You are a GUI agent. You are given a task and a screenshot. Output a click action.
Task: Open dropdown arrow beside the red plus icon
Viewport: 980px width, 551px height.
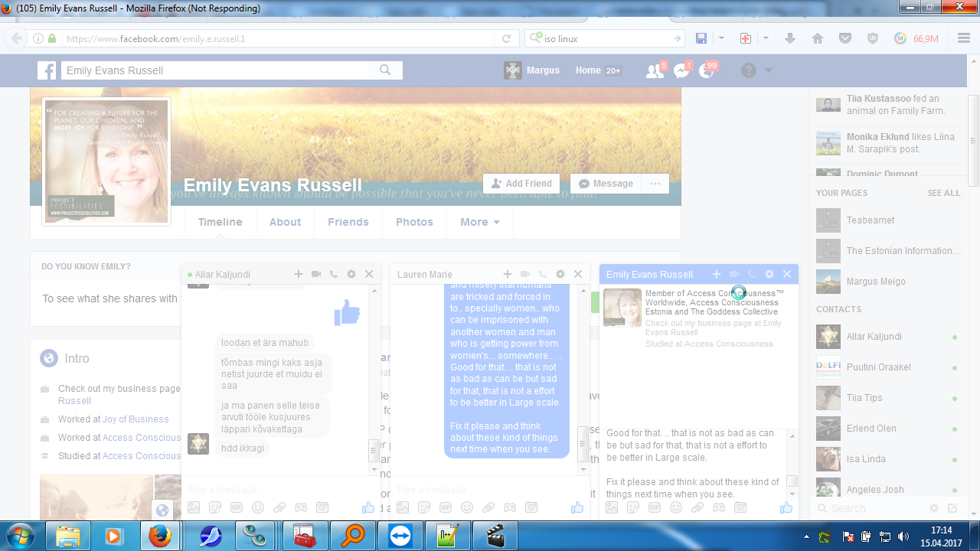click(765, 38)
